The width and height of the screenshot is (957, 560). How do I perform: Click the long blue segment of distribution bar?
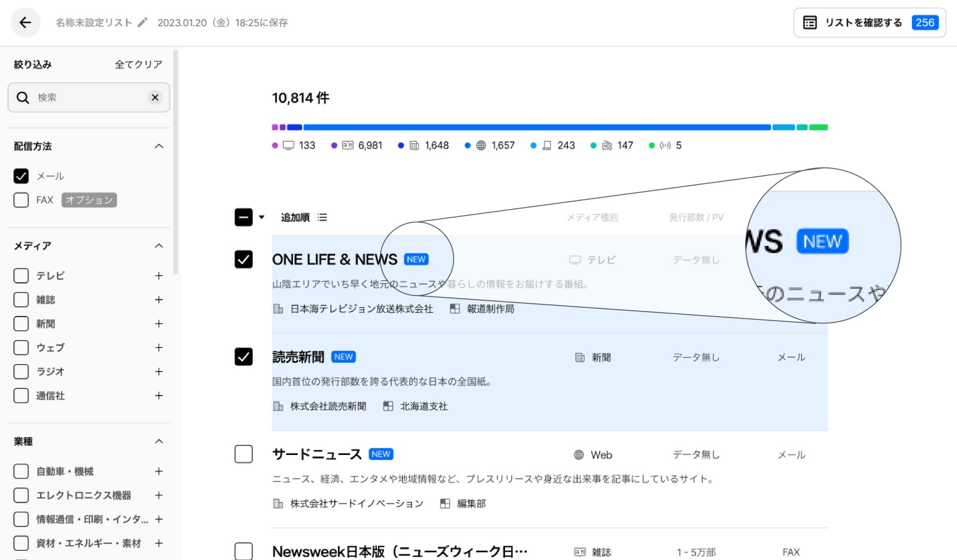click(537, 127)
